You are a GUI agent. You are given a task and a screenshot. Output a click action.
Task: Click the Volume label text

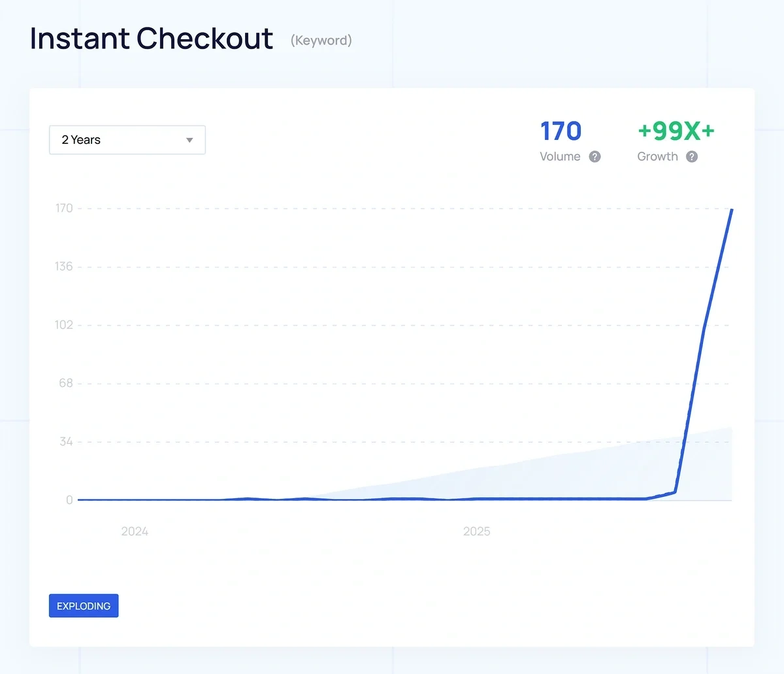click(560, 157)
